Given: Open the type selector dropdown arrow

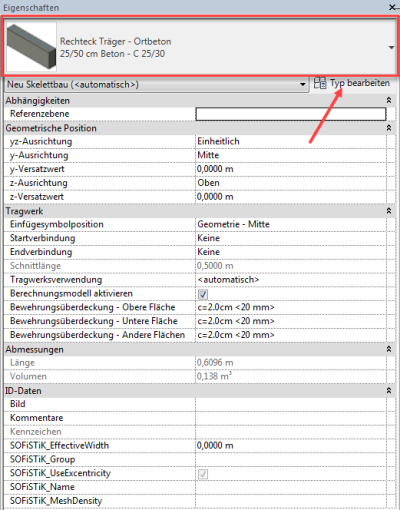Looking at the screenshot, I should point(391,47).
